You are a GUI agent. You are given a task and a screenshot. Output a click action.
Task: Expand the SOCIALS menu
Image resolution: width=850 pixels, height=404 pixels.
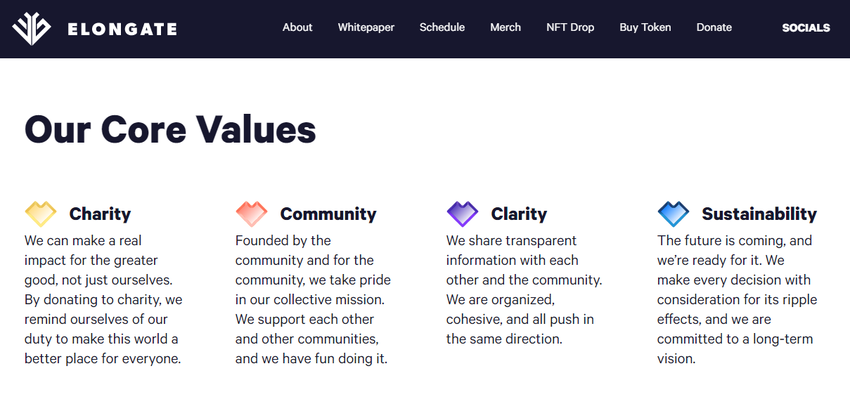pyautogui.click(x=806, y=28)
